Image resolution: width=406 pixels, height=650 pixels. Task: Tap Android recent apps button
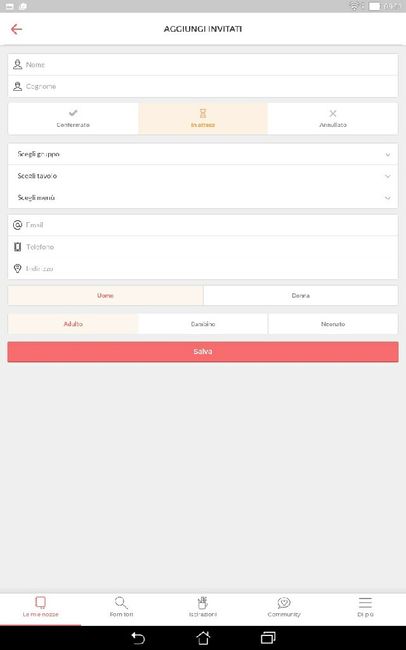(x=268, y=638)
